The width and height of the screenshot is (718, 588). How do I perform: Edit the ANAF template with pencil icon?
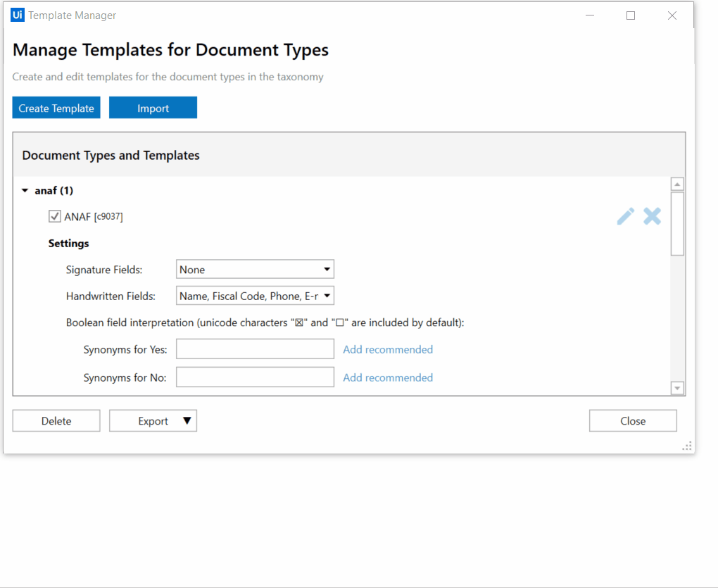(x=626, y=216)
